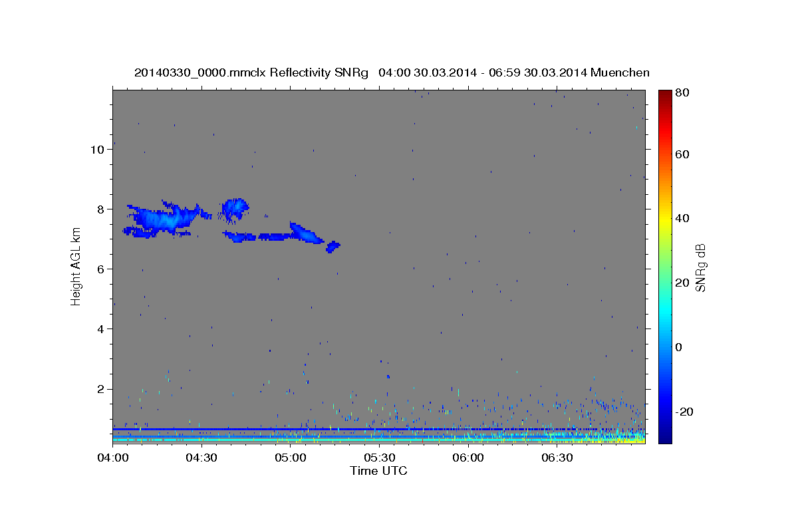
Task: Click the height tick label 2
Action: coord(100,389)
